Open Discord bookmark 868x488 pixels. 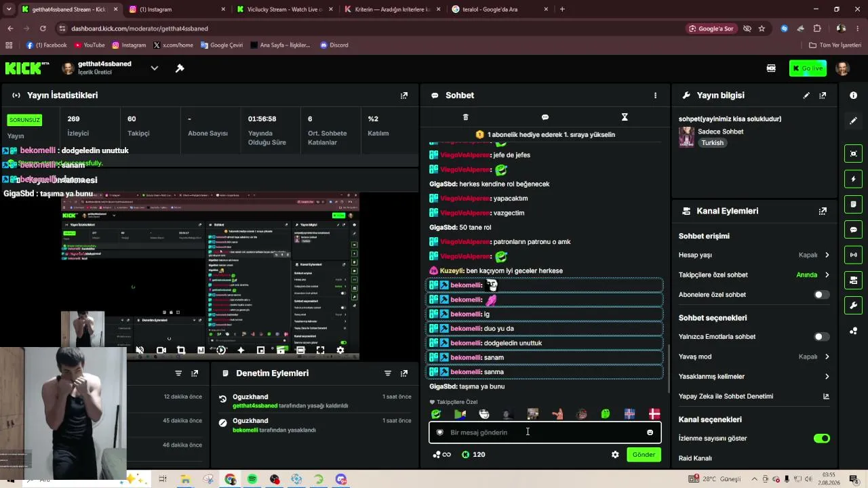(334, 45)
